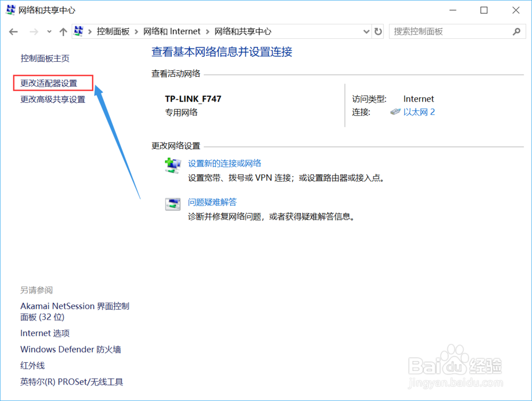Select 网络和 Internet in the breadcrumb path
This screenshot has height=401, width=532.
[171, 31]
